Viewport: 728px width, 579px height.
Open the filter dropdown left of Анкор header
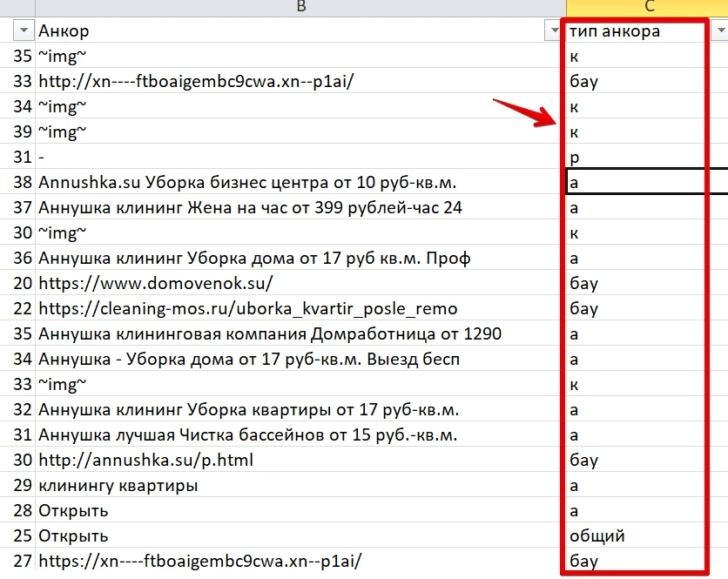(24, 30)
